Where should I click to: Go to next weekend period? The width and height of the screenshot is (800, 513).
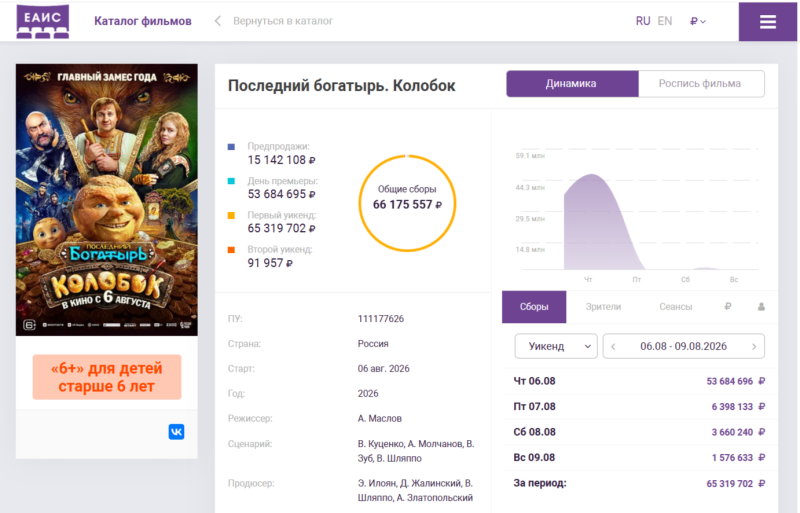[754, 347]
